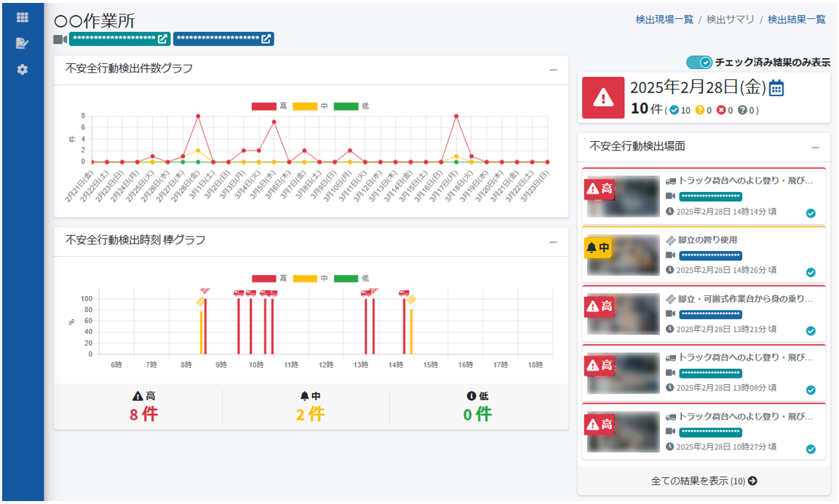Click 検出サマリ breadcrumb
Screen dimensions: 839x504
click(x=731, y=20)
